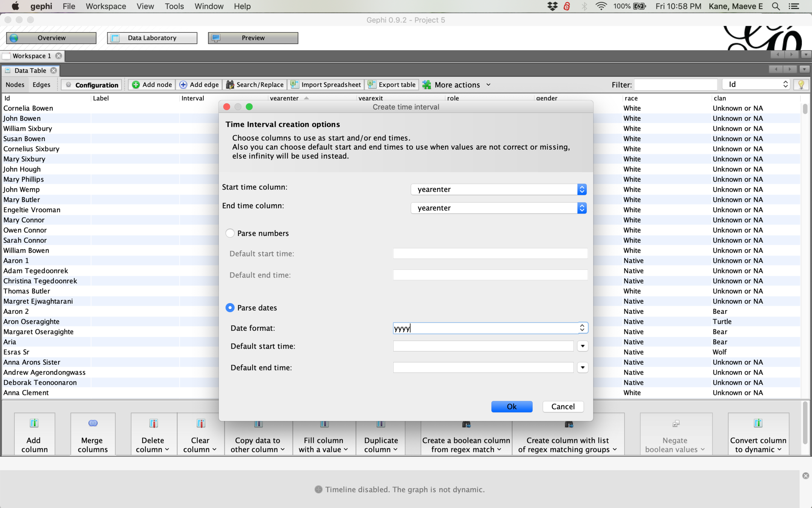Select the Parse dates radio button

[230, 308]
